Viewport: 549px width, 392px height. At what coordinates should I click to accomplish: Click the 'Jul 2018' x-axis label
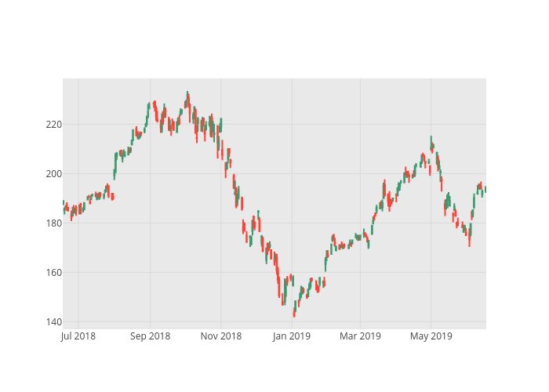click(x=77, y=336)
